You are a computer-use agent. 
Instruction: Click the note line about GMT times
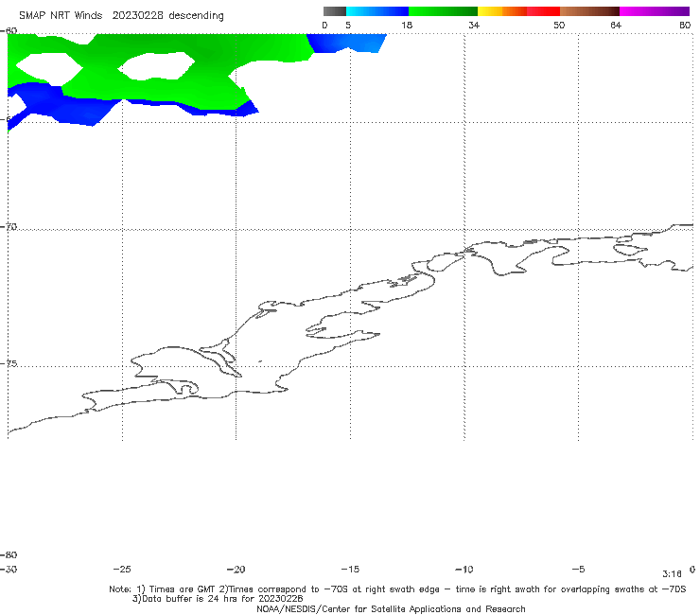click(x=397, y=589)
